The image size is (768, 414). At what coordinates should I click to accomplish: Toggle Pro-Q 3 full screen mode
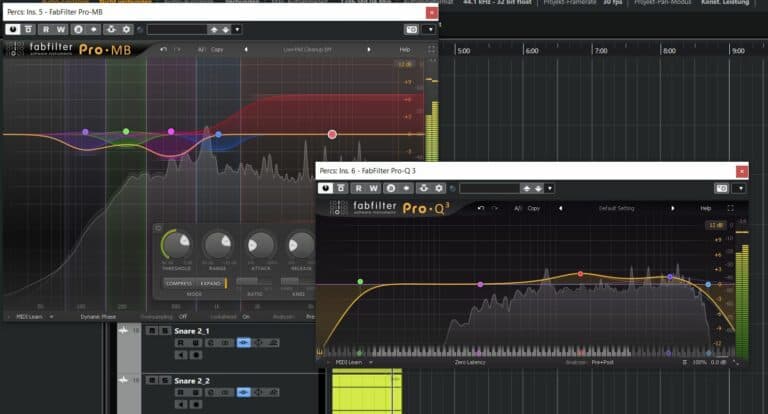tap(731, 208)
